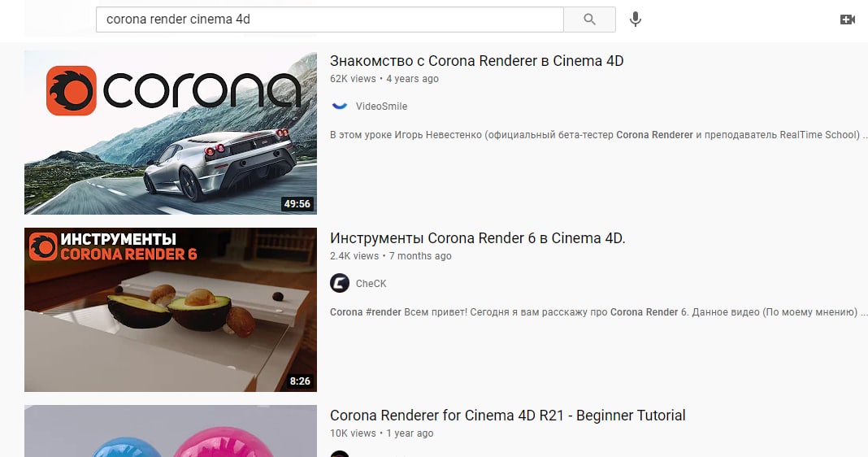Open video Инструменты Corona Render 6 в Cinema 4D

pos(477,238)
